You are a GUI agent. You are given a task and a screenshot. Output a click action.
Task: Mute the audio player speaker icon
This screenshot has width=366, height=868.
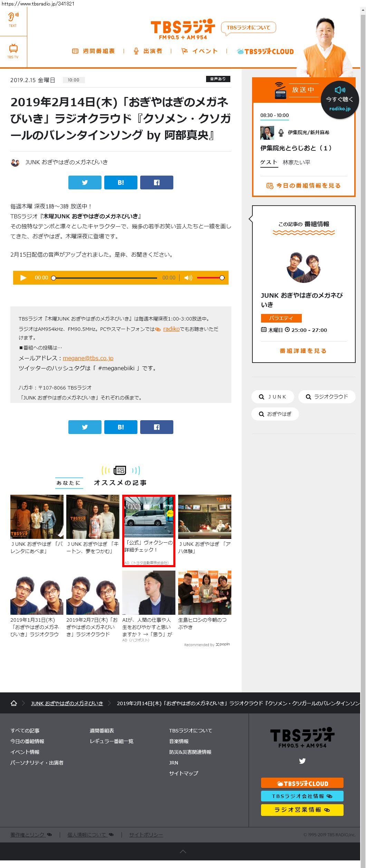[188, 278]
